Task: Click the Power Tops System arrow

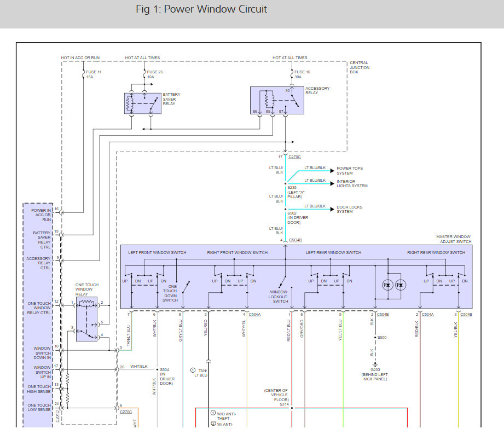Action: click(x=331, y=171)
